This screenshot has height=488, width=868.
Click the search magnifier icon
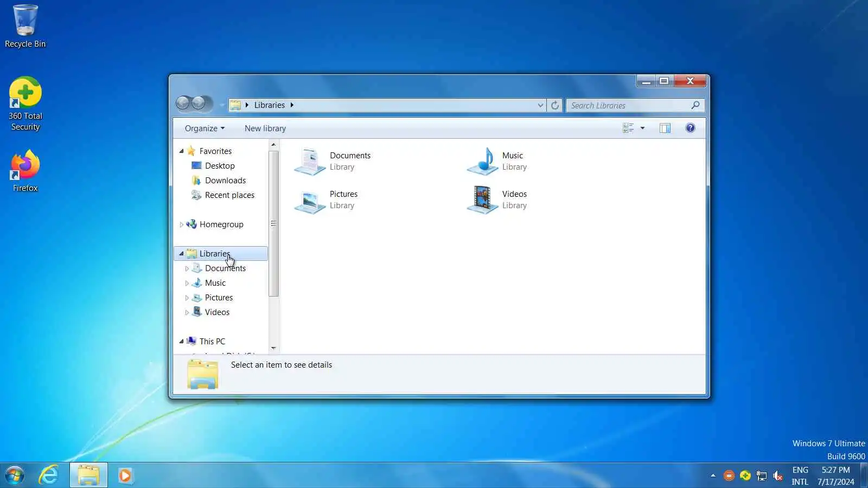[x=695, y=105]
